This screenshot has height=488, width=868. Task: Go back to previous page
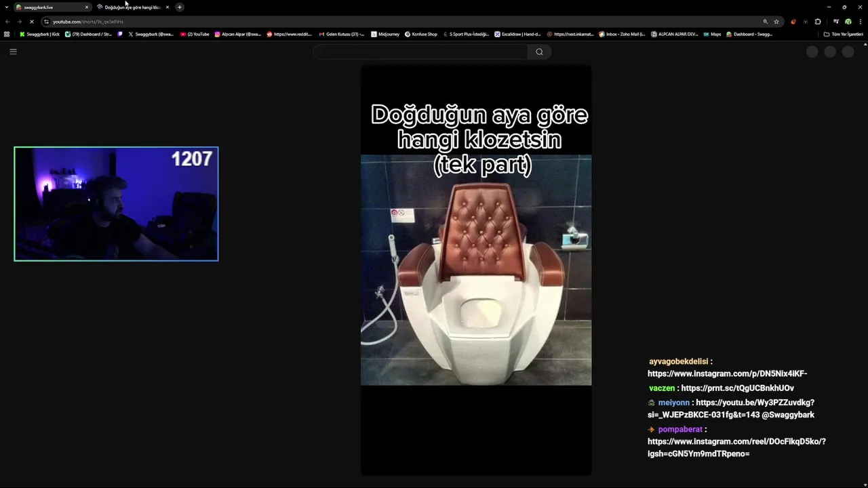[x=7, y=22]
